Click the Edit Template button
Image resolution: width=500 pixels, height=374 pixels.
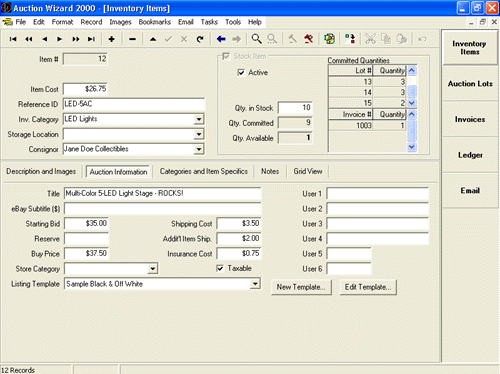click(368, 287)
